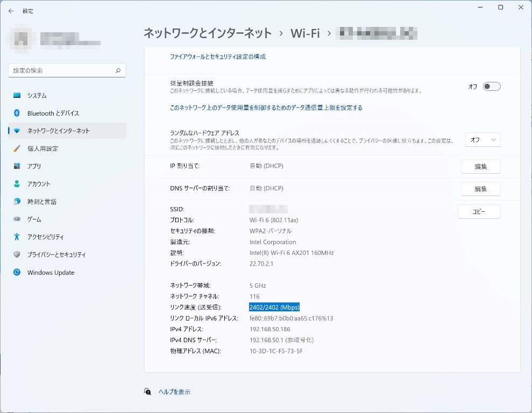Click driver version 22.70.2.1
Screen dimensions: 532x413
pyautogui.click(x=261, y=264)
